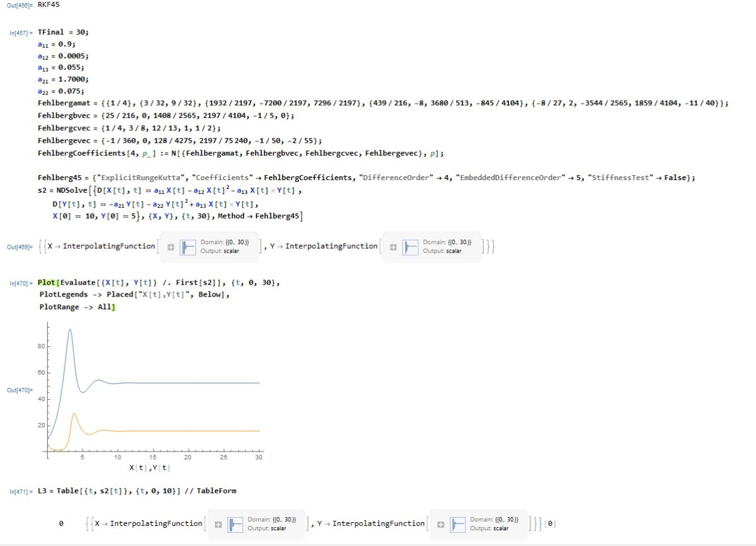Click the PlotLegends option line
Screen dimensions: 756x546
click(x=134, y=295)
